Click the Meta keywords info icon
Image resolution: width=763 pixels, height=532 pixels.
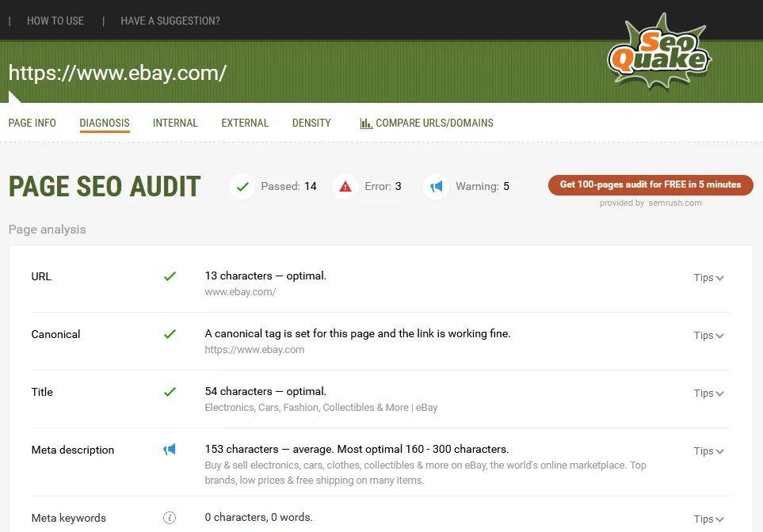tap(169, 518)
